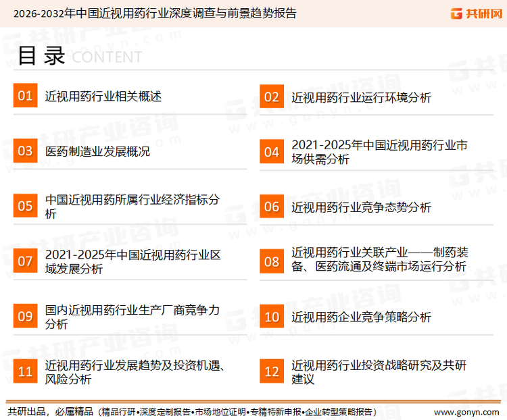Click the 共研出品，必属精品 footer slogan

pyautogui.click(x=51, y=411)
